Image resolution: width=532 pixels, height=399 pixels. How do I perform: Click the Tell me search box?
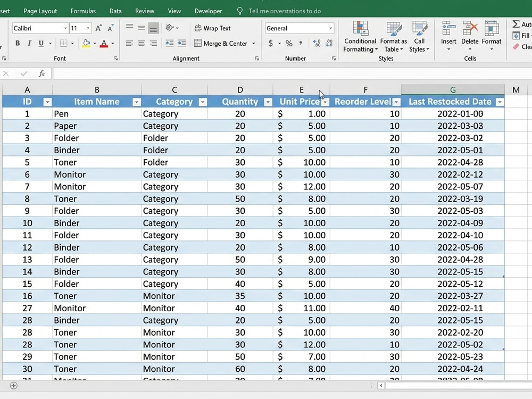pos(284,11)
